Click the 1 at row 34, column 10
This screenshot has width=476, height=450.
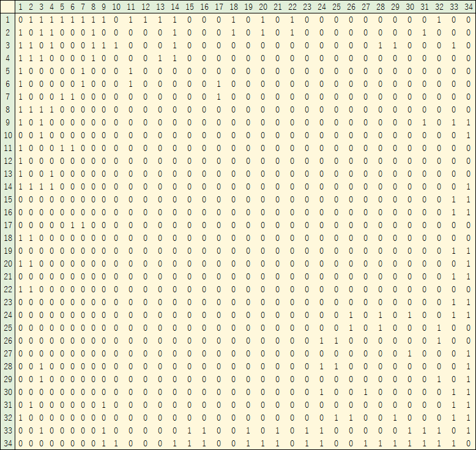click(116, 444)
